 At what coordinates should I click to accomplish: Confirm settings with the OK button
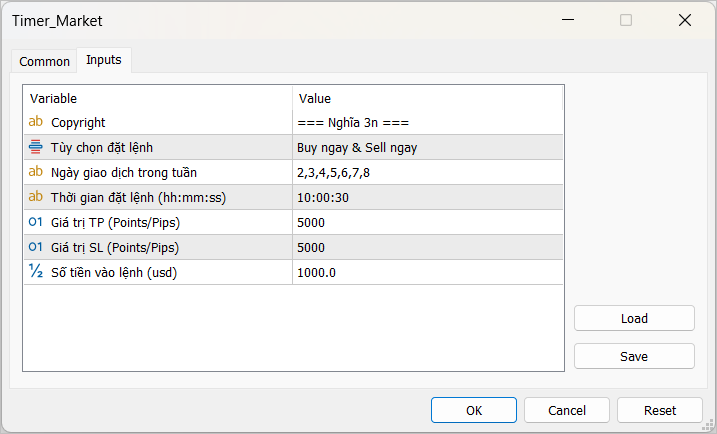tap(473, 410)
